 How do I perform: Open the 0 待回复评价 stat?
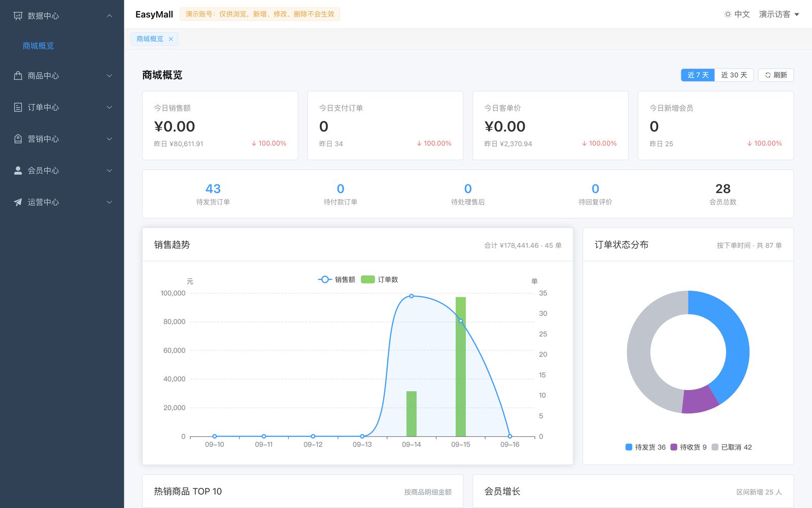coord(595,194)
